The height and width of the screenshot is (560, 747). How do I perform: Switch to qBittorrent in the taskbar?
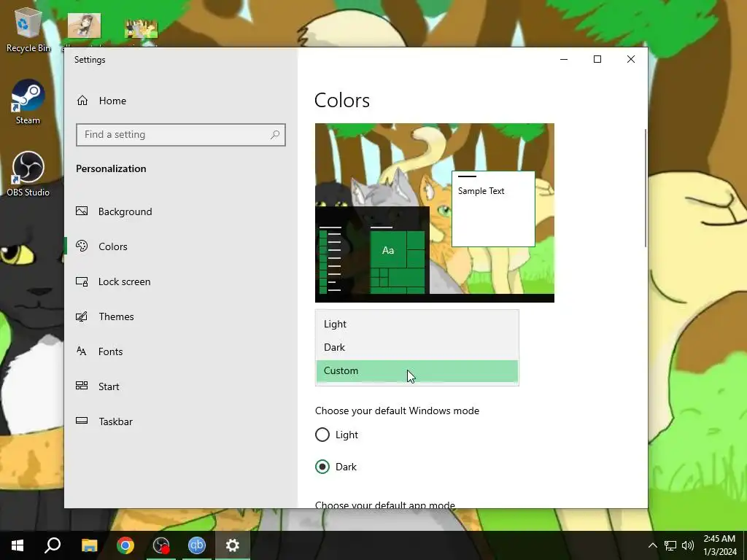pos(197,545)
